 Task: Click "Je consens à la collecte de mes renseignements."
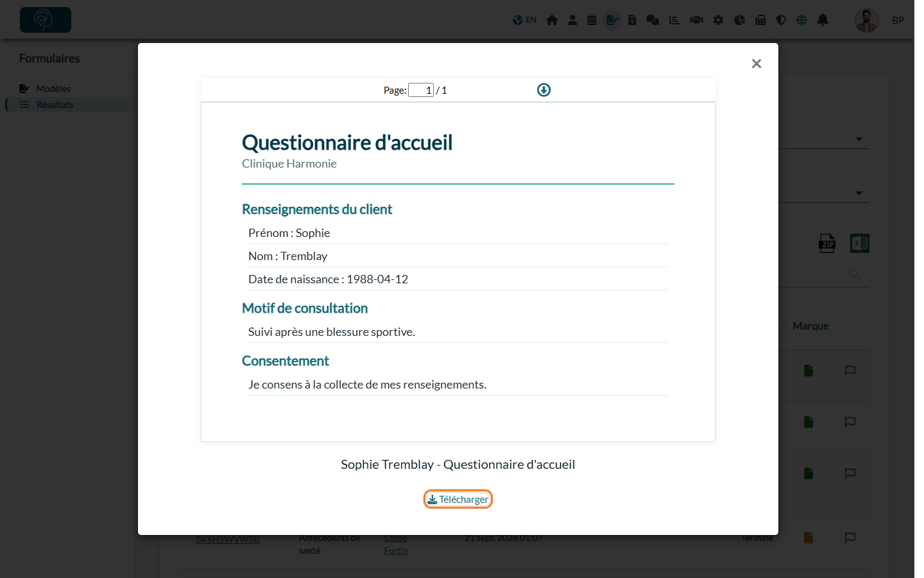(x=368, y=385)
